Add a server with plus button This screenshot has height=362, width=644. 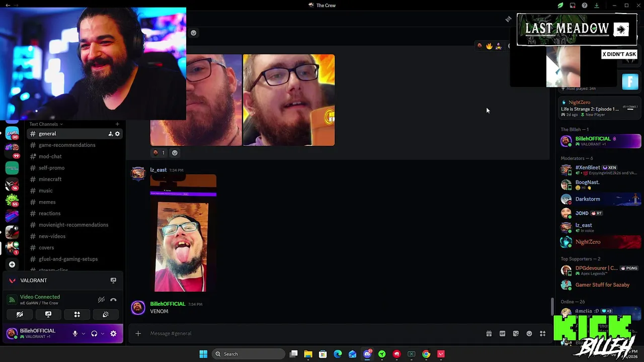click(x=12, y=264)
